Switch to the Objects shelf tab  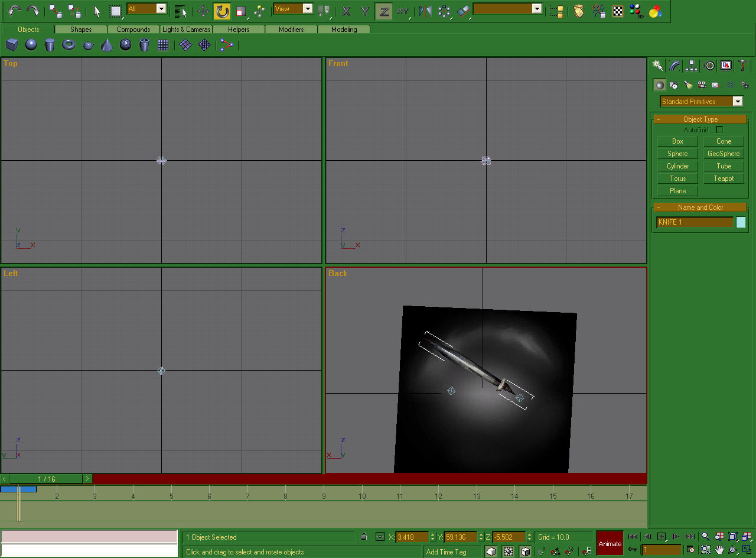(x=28, y=29)
